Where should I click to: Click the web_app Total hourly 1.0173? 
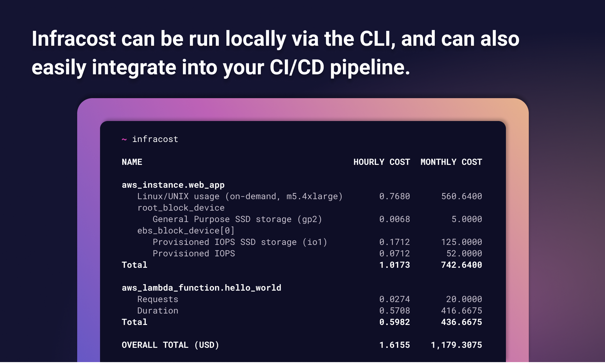[395, 265]
